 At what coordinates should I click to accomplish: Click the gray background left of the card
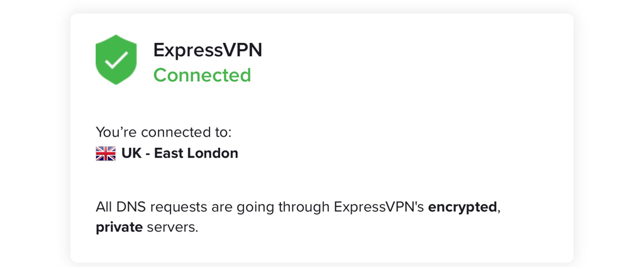coord(35,133)
